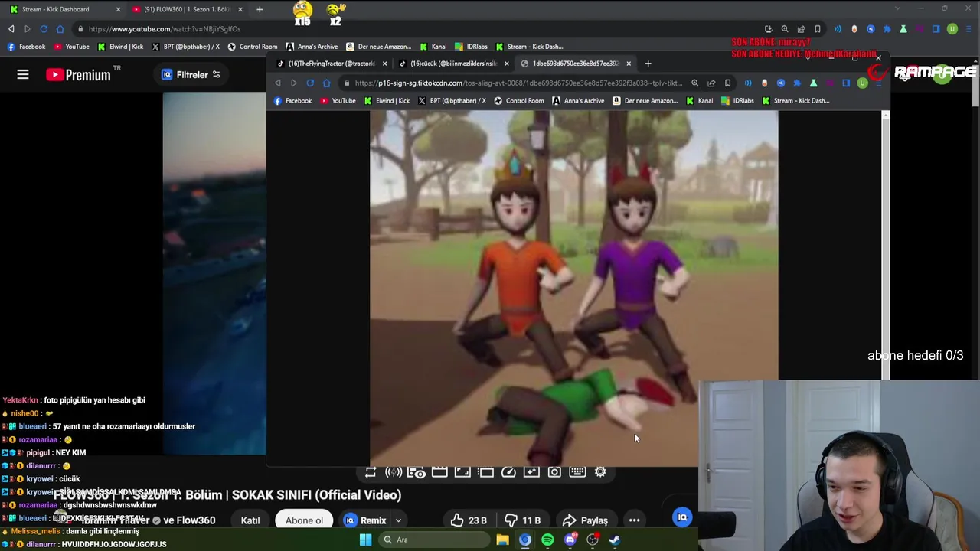Screen dimensions: 980x551
Task: Open a new tab in back window
Action: coord(260,9)
